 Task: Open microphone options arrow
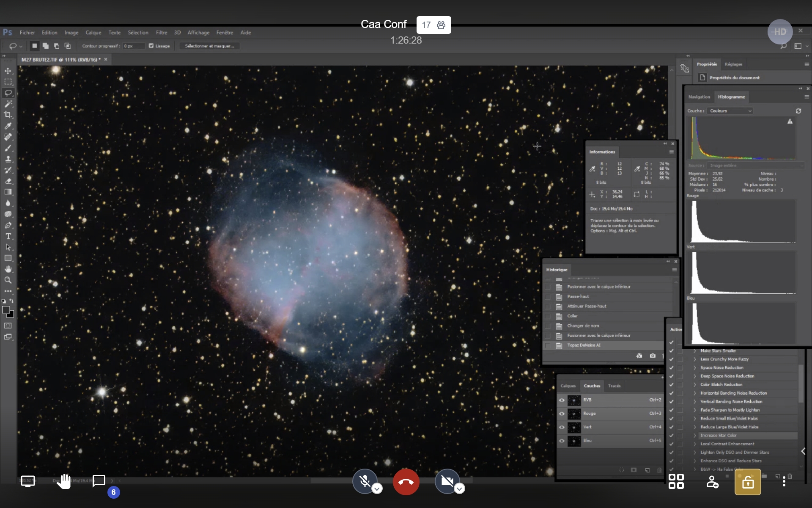[x=377, y=489]
